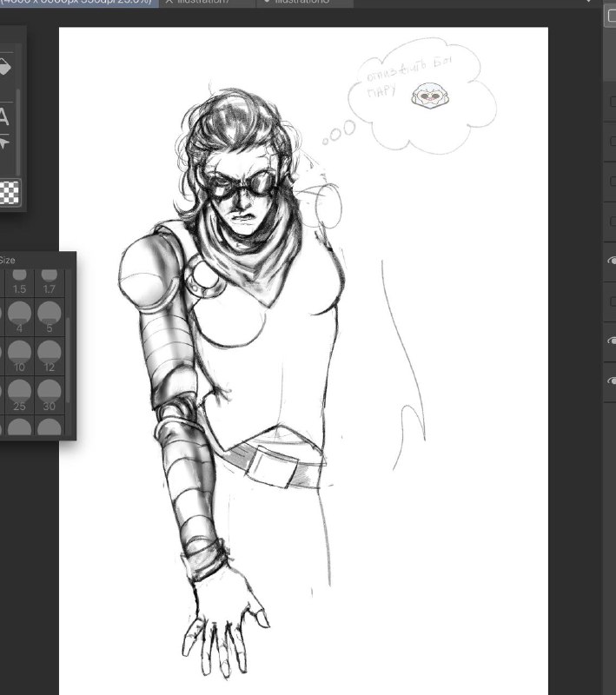Pick brush size 1.5 preset

pos(19,282)
